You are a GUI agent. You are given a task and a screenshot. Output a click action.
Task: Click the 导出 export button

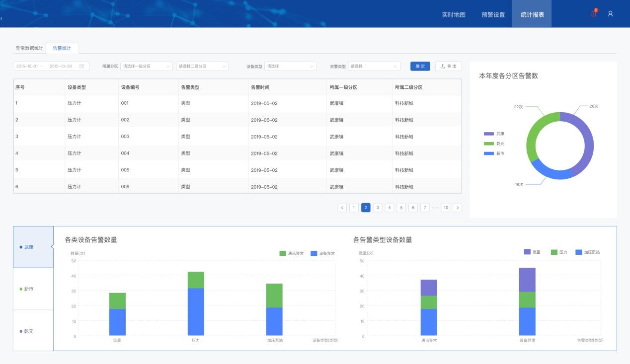(x=448, y=66)
